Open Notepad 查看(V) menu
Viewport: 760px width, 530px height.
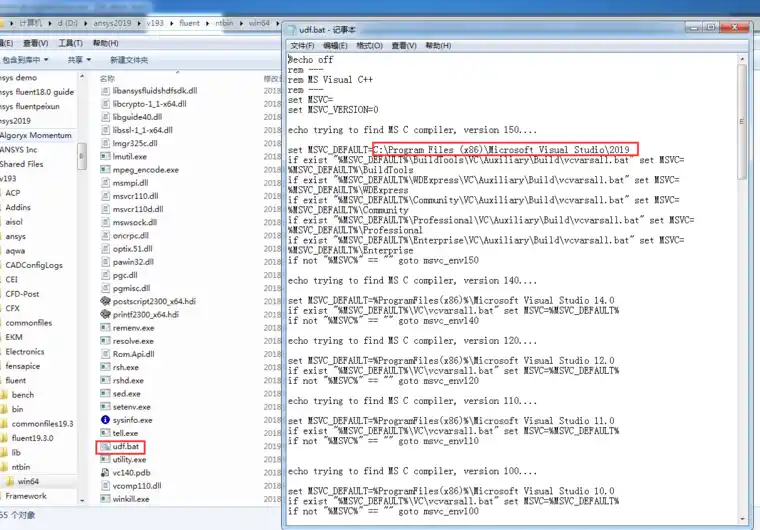click(404, 46)
